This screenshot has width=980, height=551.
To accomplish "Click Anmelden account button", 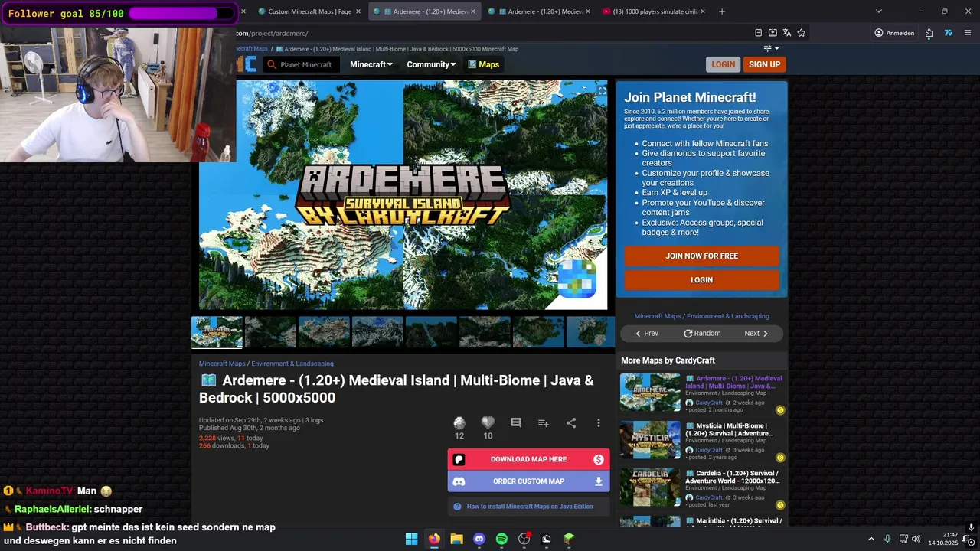I will 894,33.
